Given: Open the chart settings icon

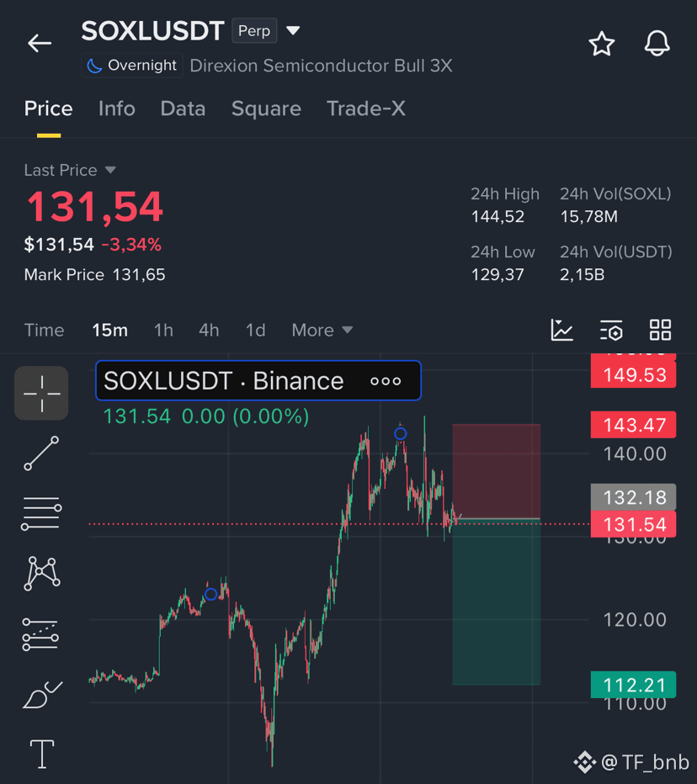Looking at the screenshot, I should pyautogui.click(x=611, y=330).
